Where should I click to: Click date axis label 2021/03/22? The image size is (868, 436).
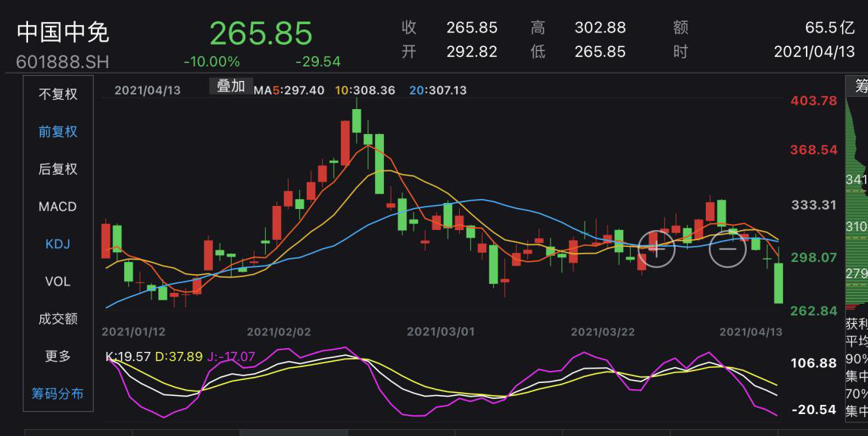[603, 332]
